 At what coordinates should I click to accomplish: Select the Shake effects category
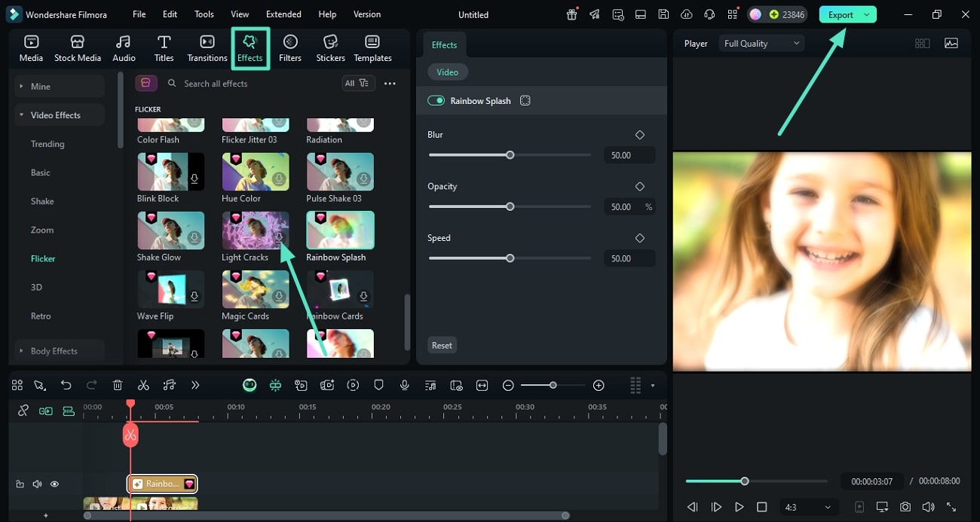pos(42,201)
